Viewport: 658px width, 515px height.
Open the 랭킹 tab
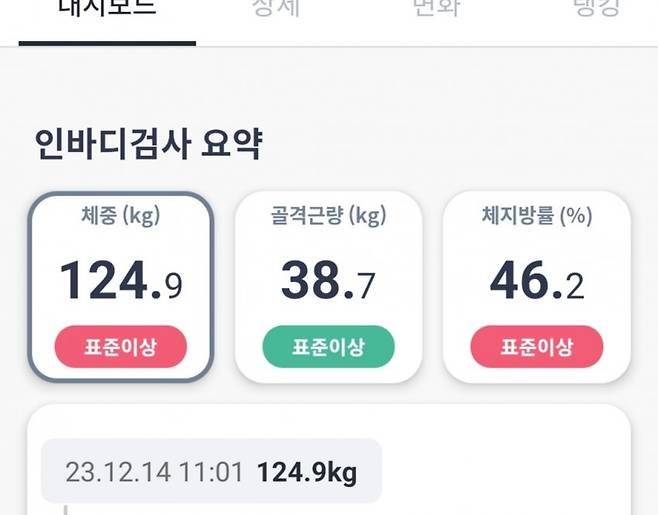[x=596, y=10]
